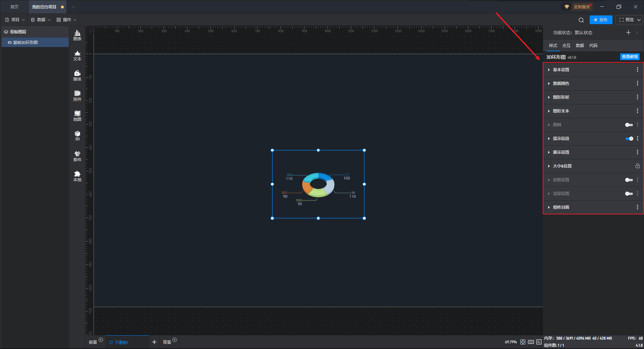The width and height of the screenshot is (644, 349).
Task: Open the 套件 kit components panel
Action: pyautogui.click(x=77, y=156)
